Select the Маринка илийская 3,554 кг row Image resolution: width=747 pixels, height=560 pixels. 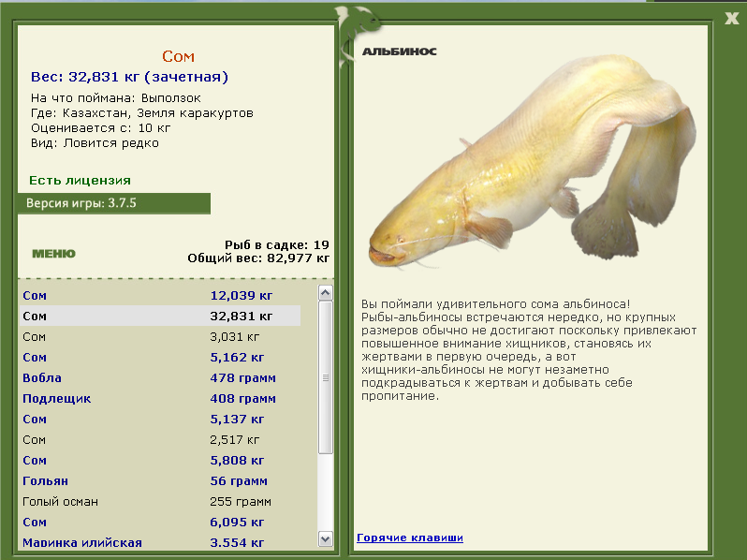pyautogui.click(x=159, y=542)
